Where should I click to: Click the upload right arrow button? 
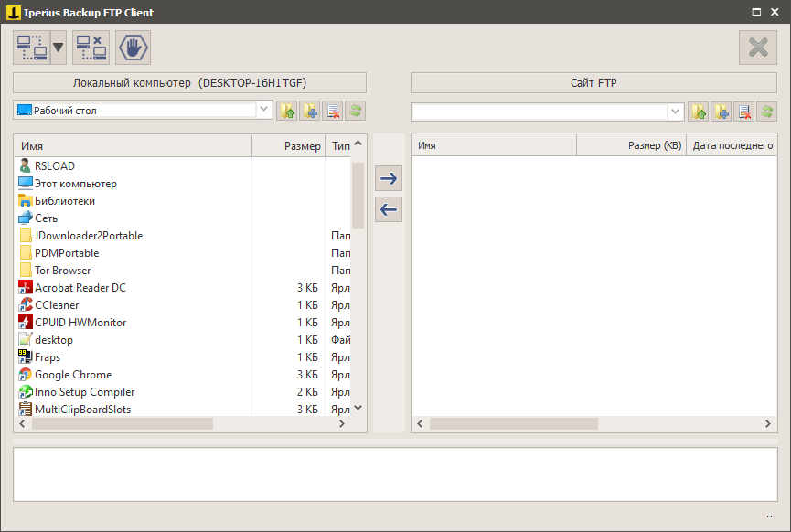pos(389,178)
